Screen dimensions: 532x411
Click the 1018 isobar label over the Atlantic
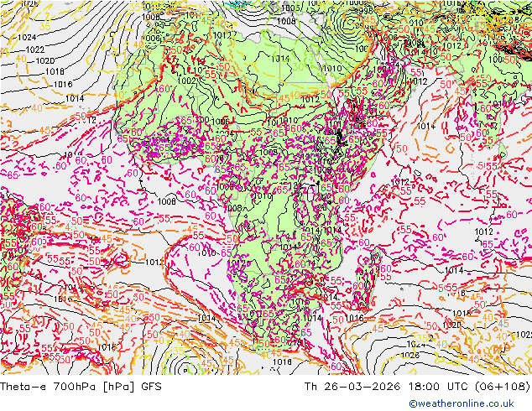pos(55,71)
